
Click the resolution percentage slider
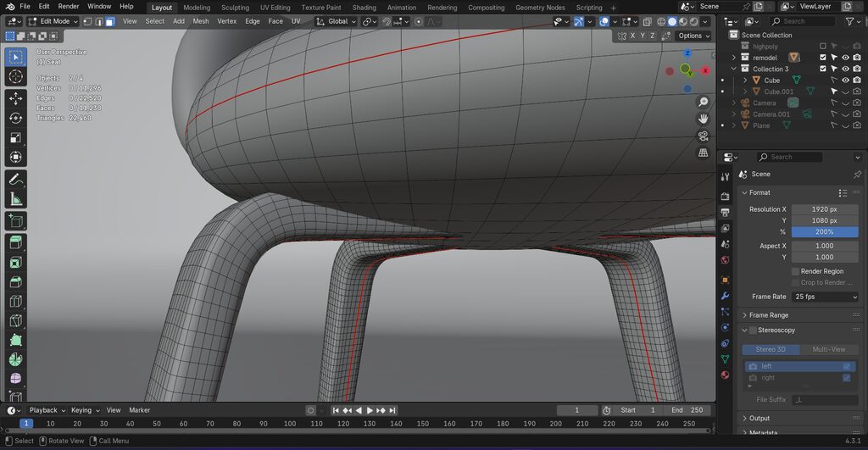825,231
